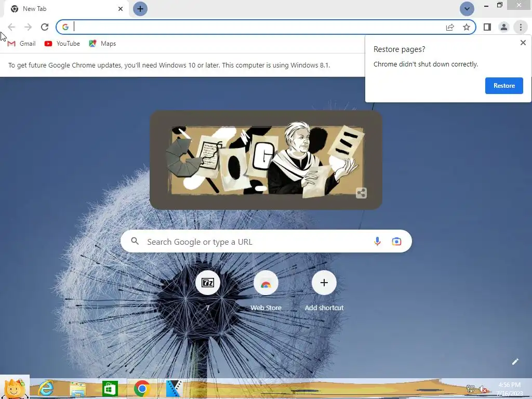
Task: Dismiss the Restore pages popup
Action: pyautogui.click(x=523, y=43)
